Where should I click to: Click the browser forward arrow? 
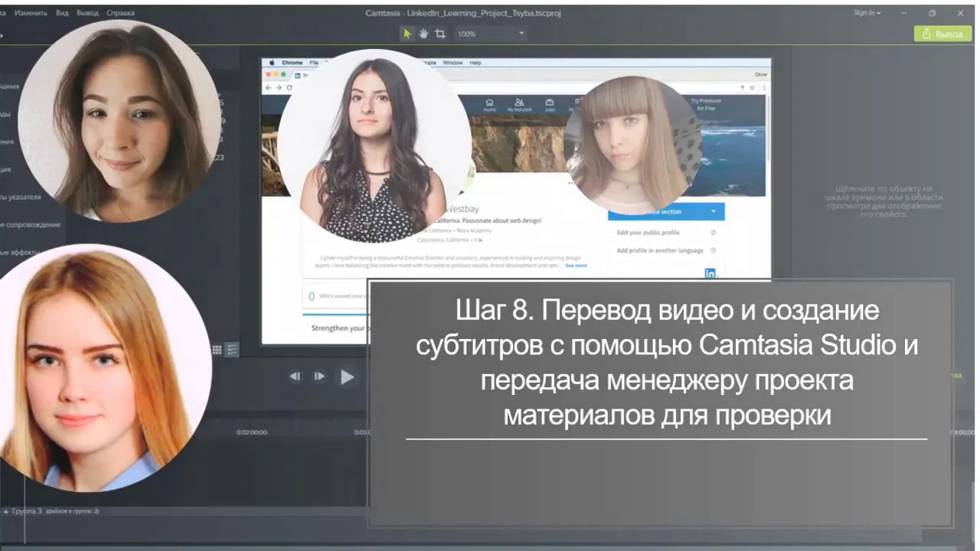point(279,88)
